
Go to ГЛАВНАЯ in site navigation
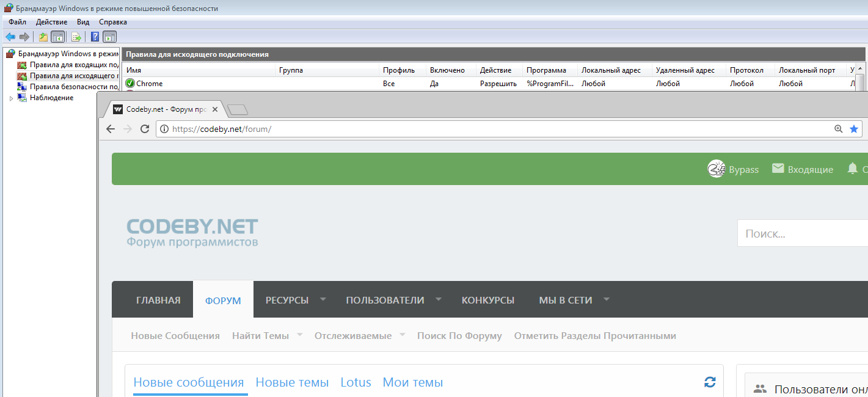coord(158,300)
